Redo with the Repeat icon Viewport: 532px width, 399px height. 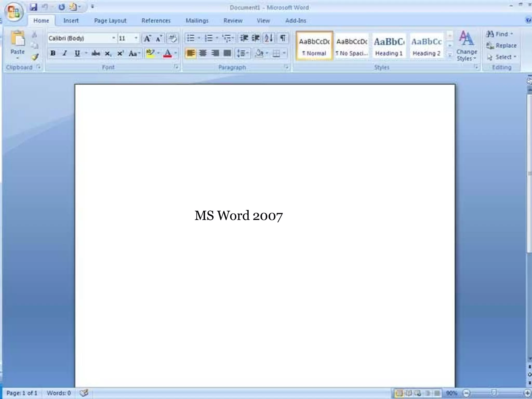[x=62, y=7]
